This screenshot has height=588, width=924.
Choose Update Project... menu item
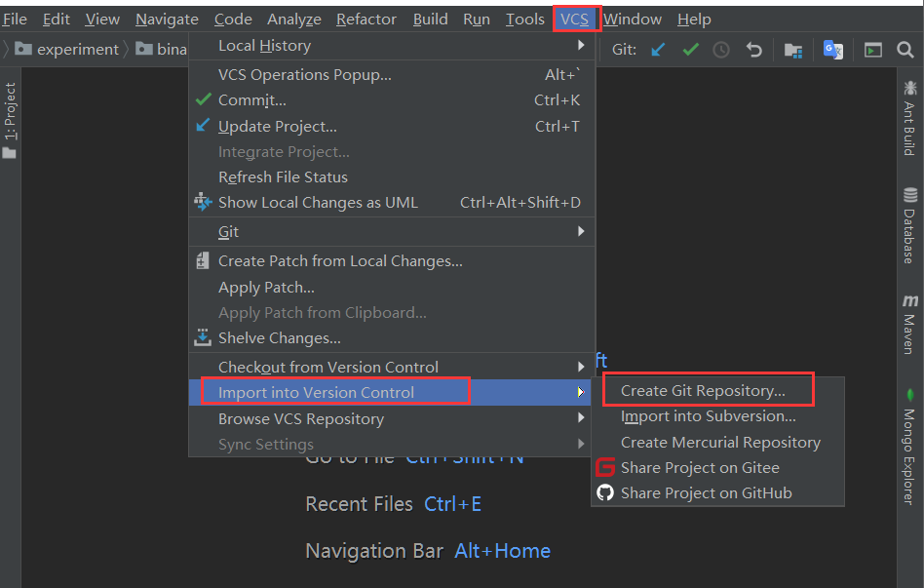pos(392,126)
